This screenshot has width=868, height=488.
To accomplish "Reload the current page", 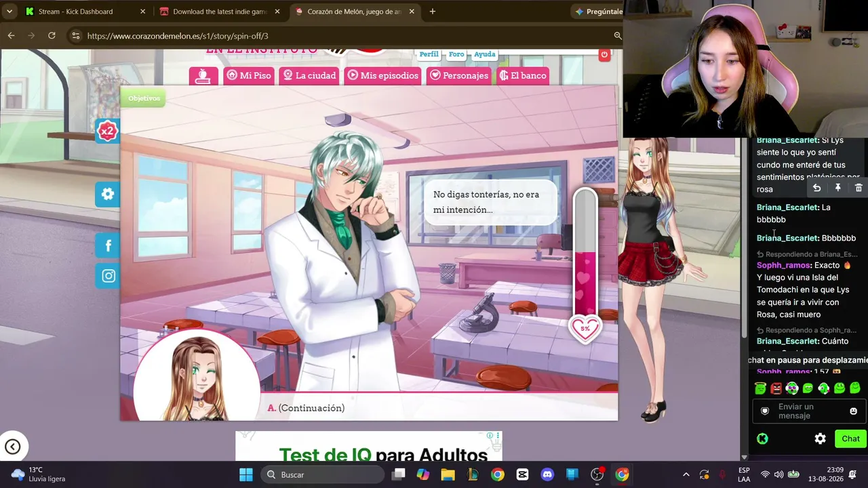I will tap(52, 35).
